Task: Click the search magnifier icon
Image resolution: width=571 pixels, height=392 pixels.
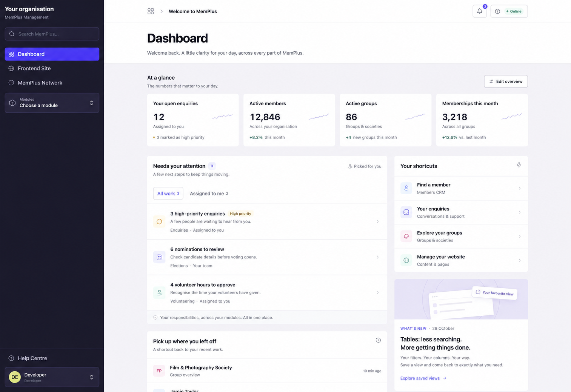Action: (x=12, y=34)
